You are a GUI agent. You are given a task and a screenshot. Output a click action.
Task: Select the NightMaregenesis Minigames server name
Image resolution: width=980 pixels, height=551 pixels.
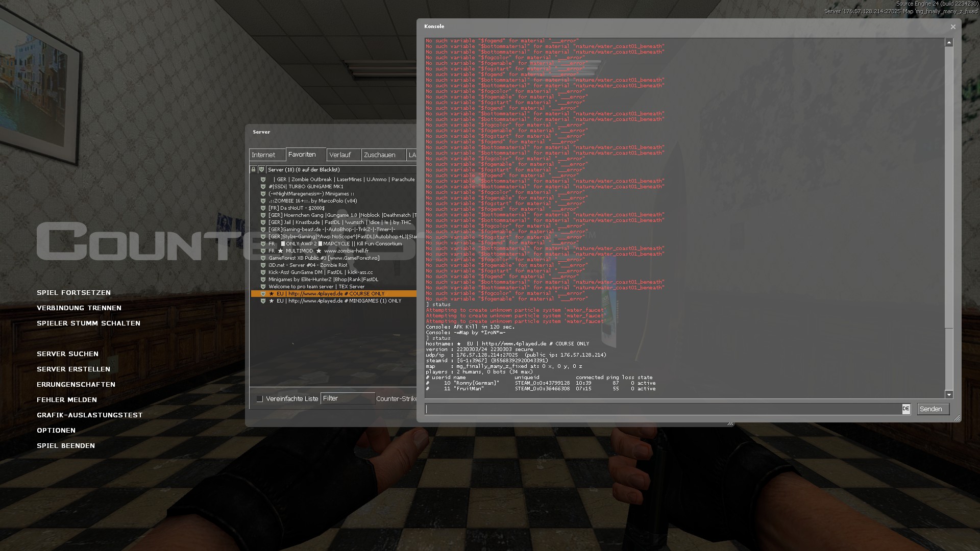[x=311, y=194]
